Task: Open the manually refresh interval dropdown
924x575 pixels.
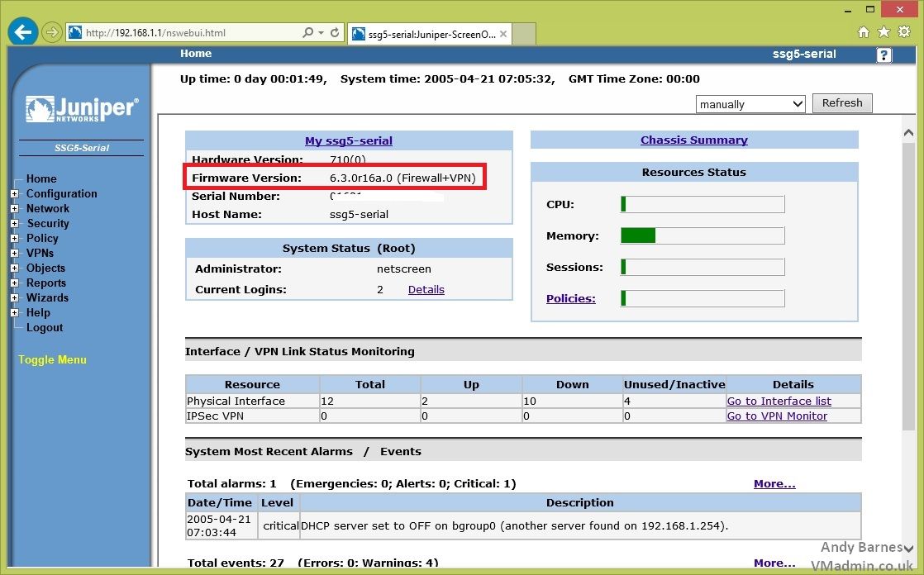Action: click(750, 104)
